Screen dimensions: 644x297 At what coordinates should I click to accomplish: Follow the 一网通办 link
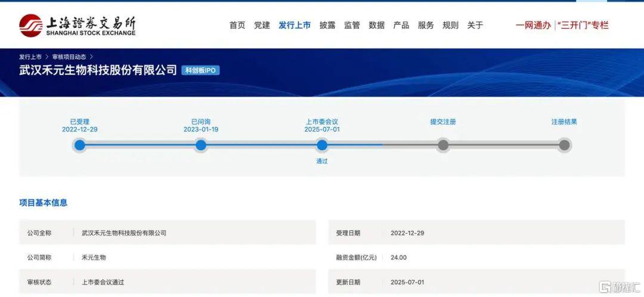click(x=533, y=25)
